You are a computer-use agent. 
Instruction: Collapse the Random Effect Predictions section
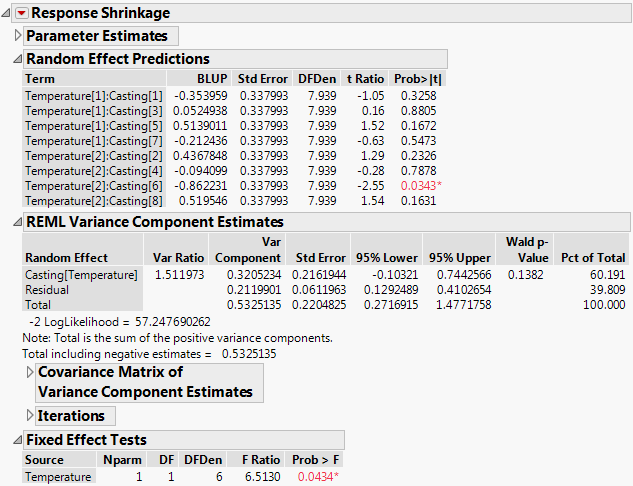[x=18, y=59]
